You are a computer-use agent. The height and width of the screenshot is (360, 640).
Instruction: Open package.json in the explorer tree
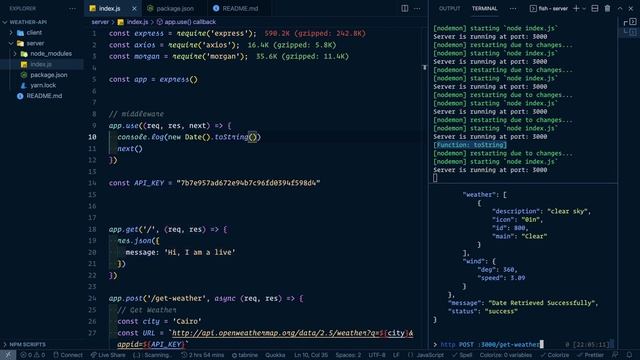coord(48,75)
